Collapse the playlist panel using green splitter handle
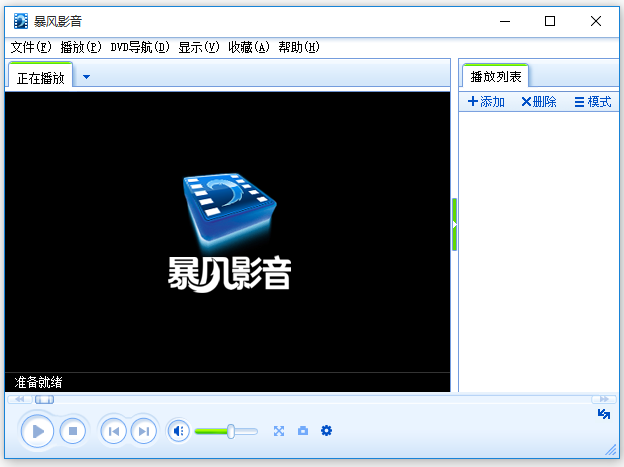The image size is (624, 467). click(455, 226)
